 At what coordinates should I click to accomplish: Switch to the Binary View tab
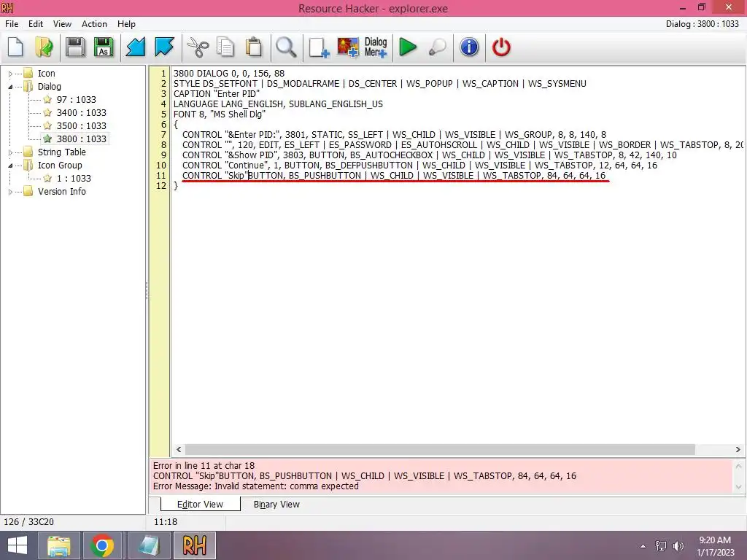(276, 505)
